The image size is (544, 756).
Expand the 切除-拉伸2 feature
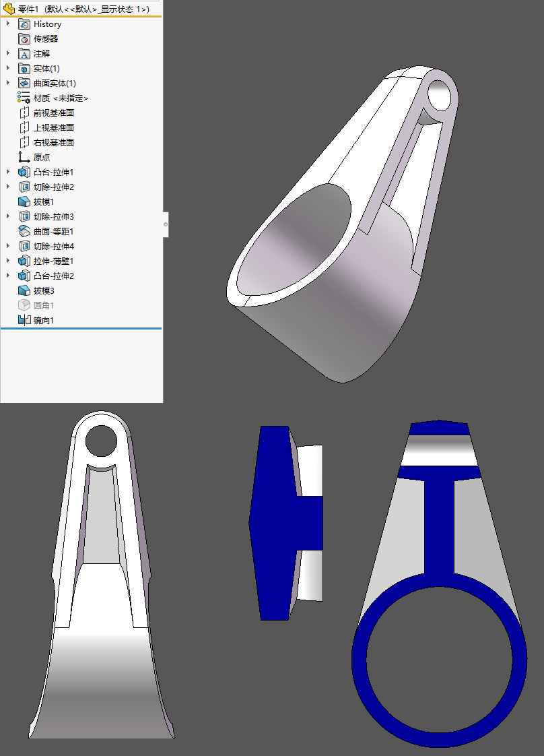(x=7, y=187)
